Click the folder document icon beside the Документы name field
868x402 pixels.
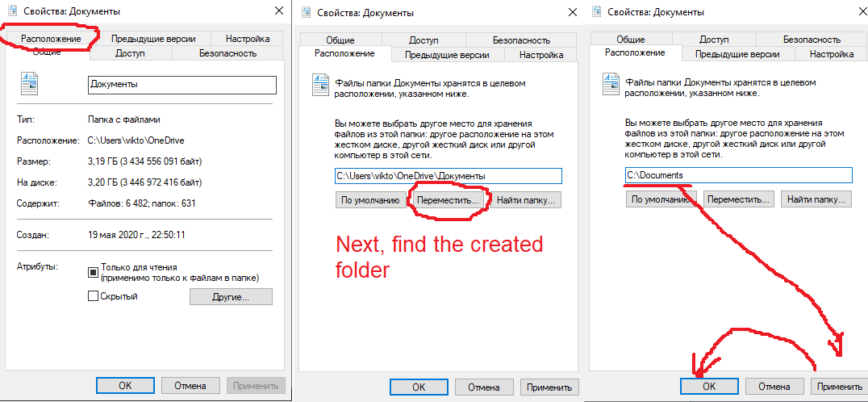click(29, 84)
